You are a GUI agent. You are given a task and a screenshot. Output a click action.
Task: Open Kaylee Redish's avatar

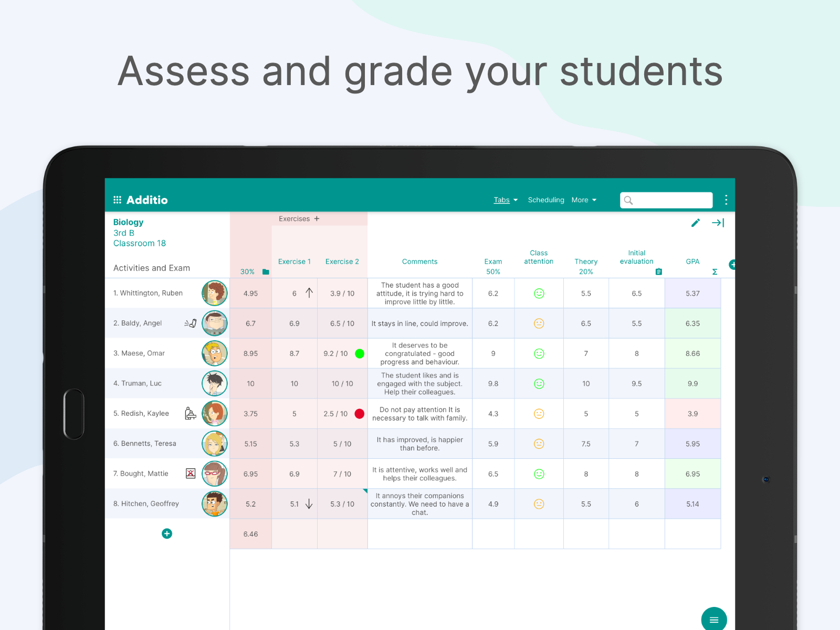pos(215,413)
